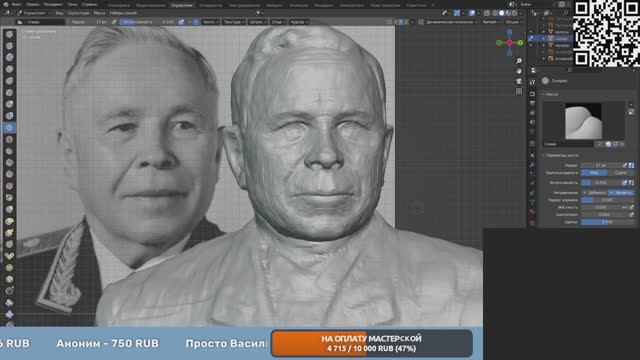Viewport: 640px width, 360px height.
Task: Click the viewport pan hand icon
Action: [519, 71]
